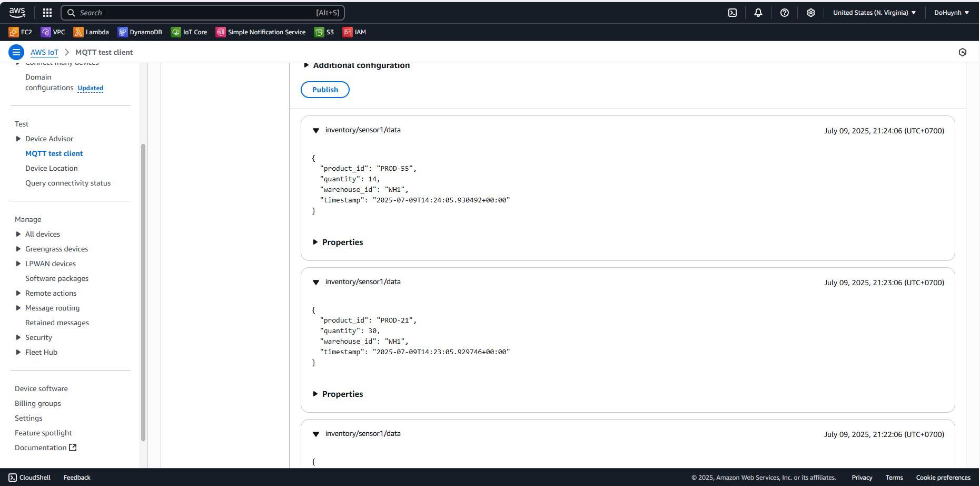Launch CloudShell from the top bar icon
980x486 pixels.
click(x=732, y=13)
